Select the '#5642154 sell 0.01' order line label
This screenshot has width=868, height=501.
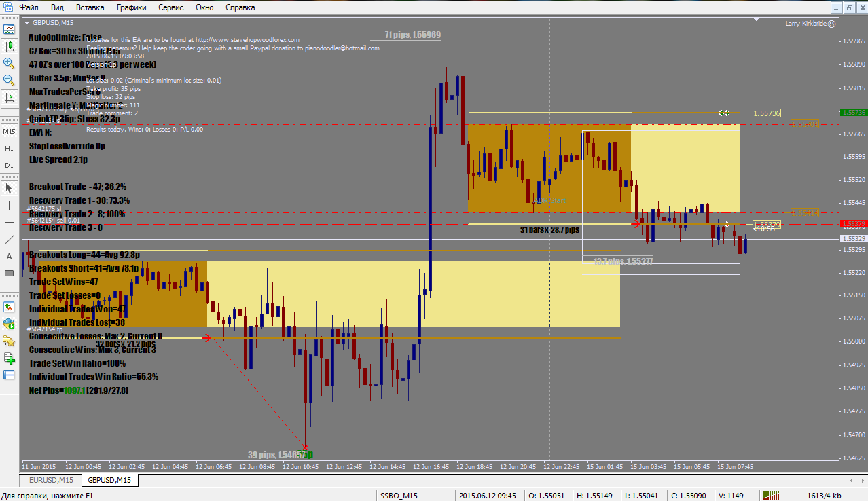54,221
